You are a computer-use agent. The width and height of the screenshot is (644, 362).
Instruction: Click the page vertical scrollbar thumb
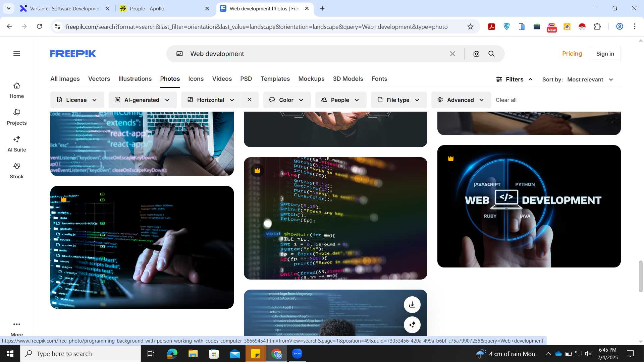[x=641, y=276]
